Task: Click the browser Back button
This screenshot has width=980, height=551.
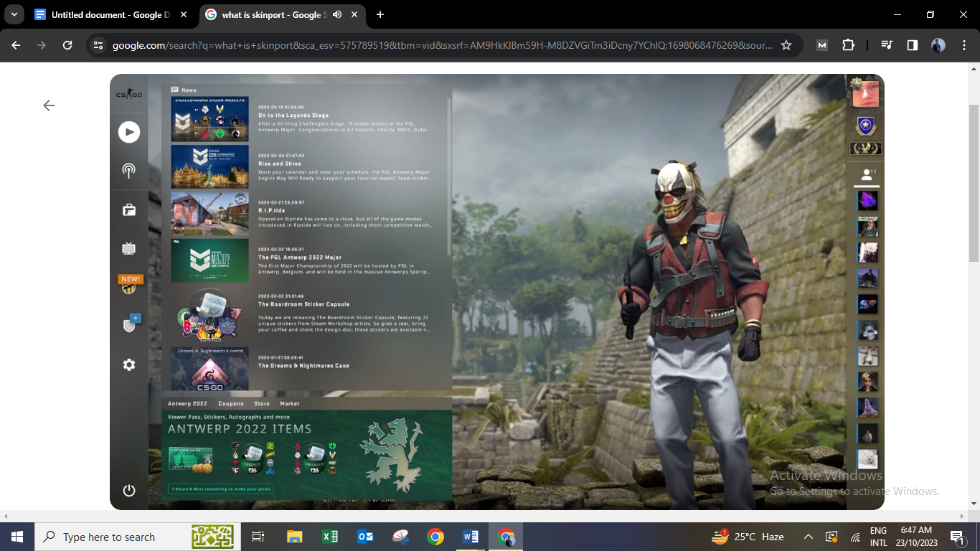Action: [16, 45]
